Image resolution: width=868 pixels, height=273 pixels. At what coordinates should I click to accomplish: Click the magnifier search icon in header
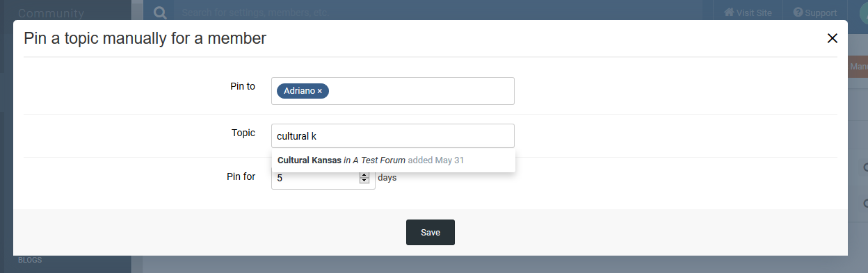160,13
